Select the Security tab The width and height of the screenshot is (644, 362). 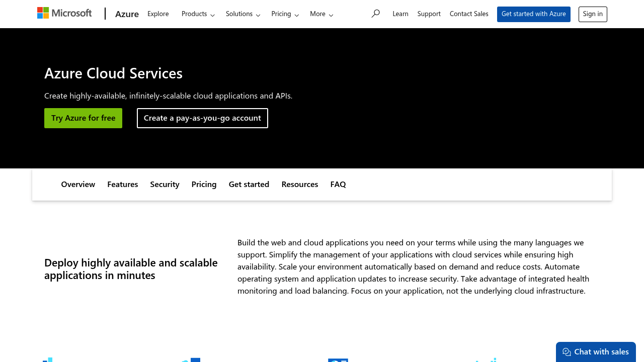tap(165, 184)
